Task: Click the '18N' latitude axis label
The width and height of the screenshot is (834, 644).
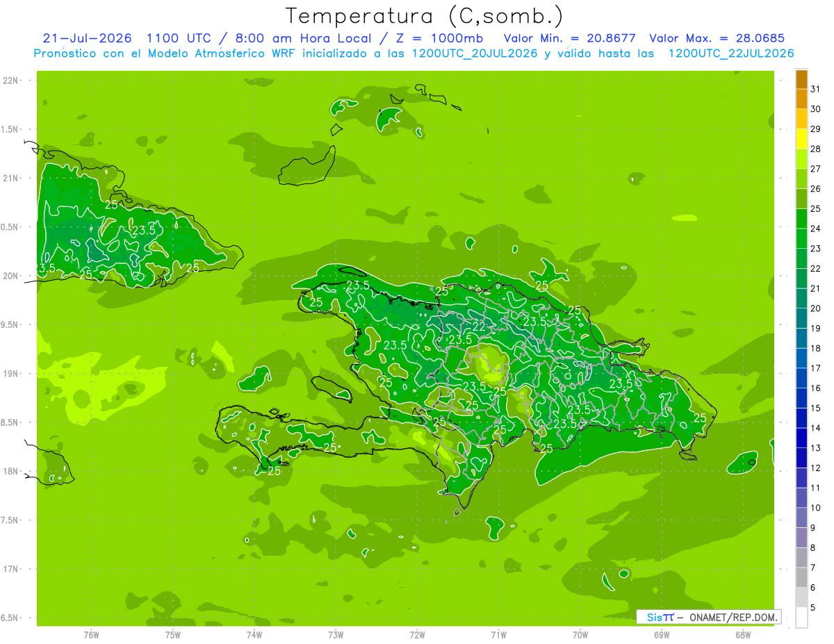Action: (11, 471)
